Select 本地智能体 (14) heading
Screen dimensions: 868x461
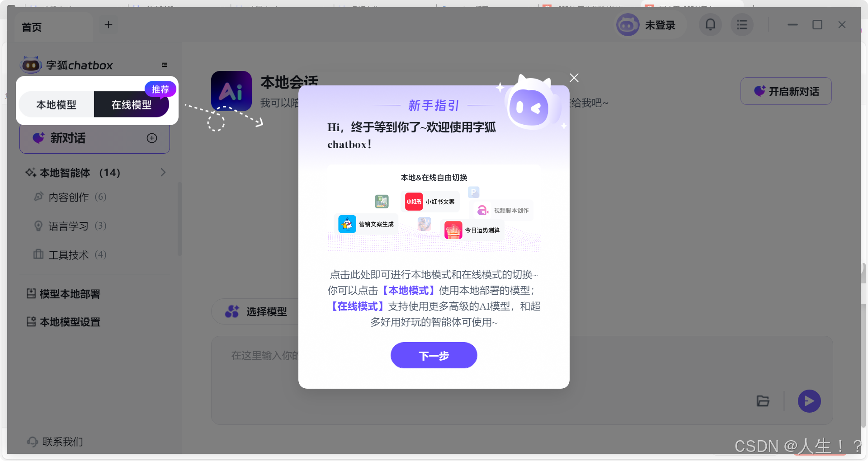[80, 173]
